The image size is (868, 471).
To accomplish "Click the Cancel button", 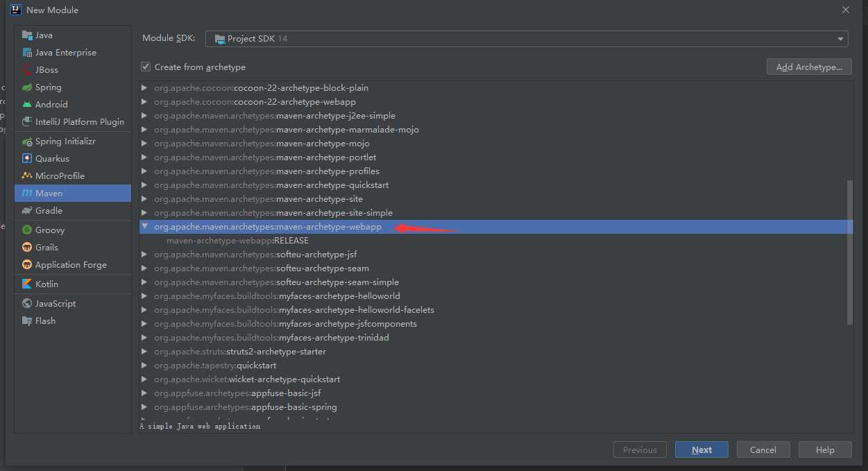I will 763,449.
